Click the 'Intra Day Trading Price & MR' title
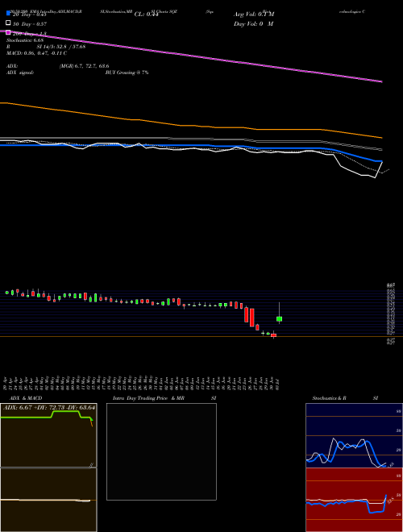The image size is (403, 532). coord(148,398)
